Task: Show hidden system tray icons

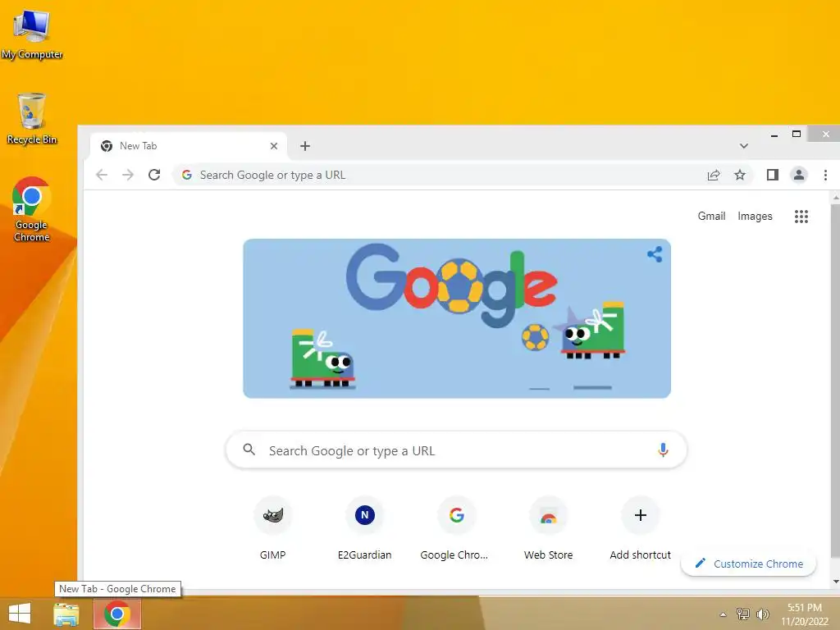Action: coord(723,614)
